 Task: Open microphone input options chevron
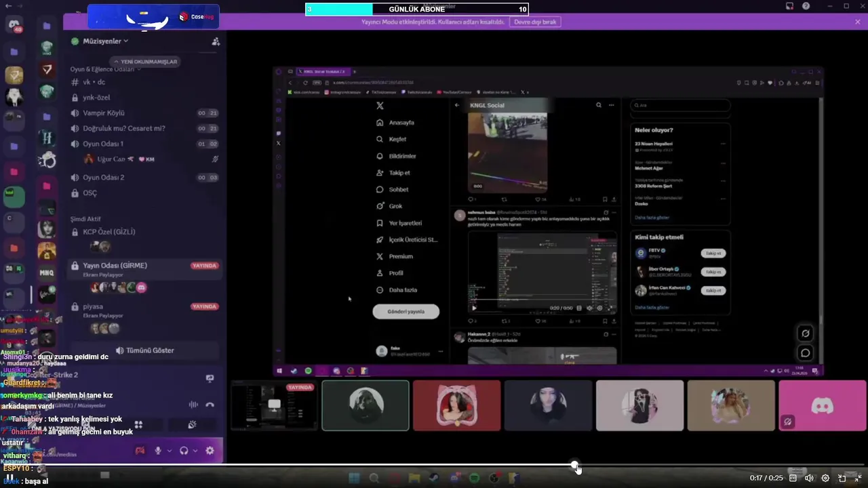pos(169,451)
